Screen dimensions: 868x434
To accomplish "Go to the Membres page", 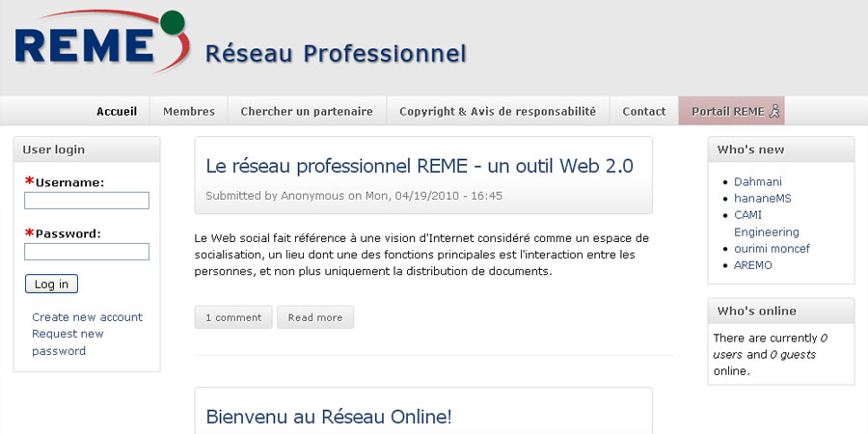I will tap(189, 111).
